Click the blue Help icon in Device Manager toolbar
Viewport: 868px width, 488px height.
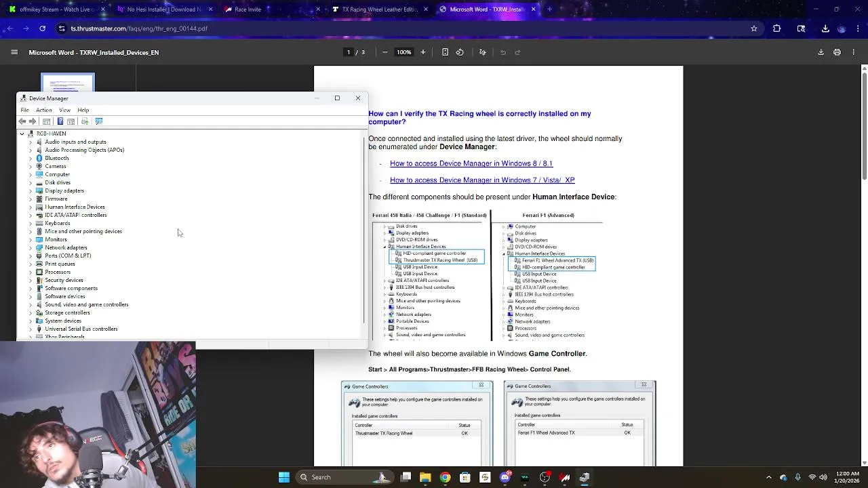[60, 121]
